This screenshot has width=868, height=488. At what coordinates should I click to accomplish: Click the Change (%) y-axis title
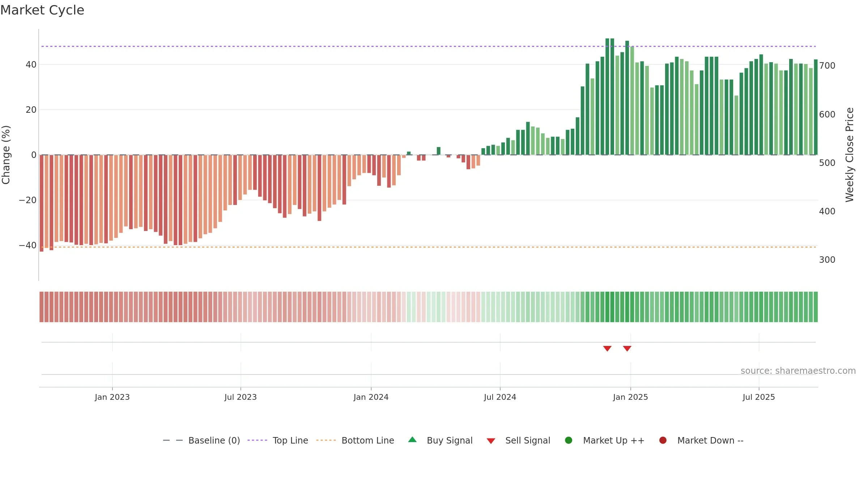[x=6, y=155]
